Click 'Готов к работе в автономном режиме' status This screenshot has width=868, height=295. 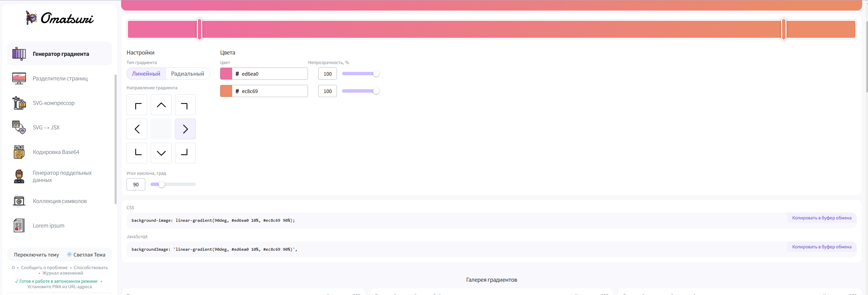pos(56,281)
